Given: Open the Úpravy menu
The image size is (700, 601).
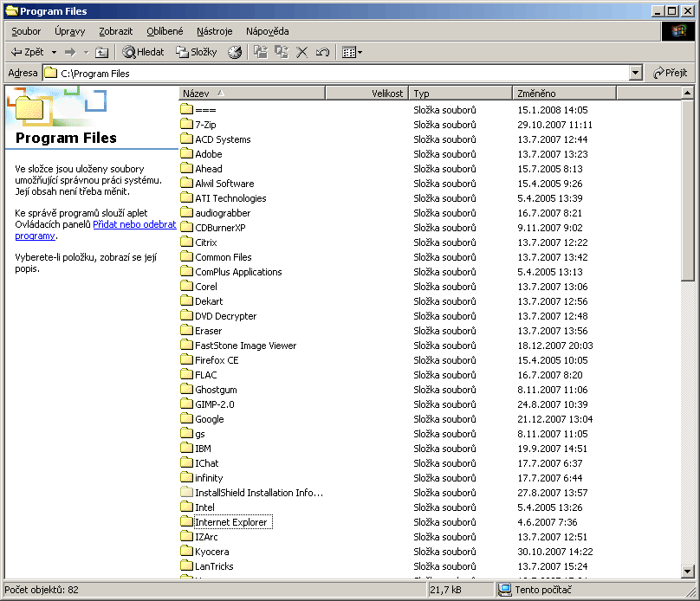Looking at the screenshot, I should point(69,31).
